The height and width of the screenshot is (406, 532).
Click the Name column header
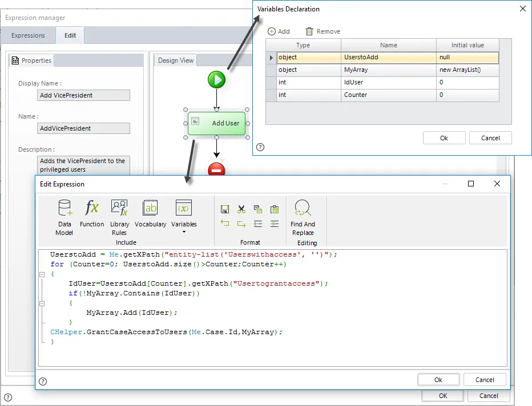pyautogui.click(x=389, y=45)
